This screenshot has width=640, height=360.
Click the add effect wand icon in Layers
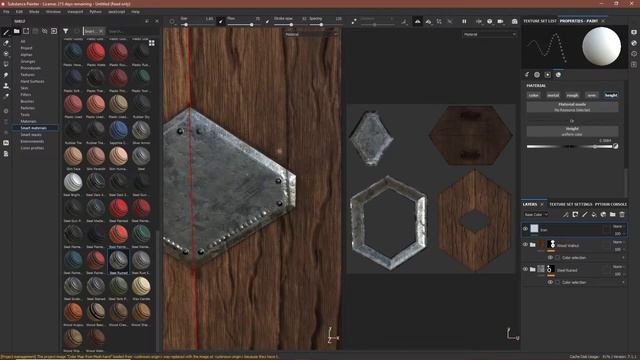[x=566, y=214]
